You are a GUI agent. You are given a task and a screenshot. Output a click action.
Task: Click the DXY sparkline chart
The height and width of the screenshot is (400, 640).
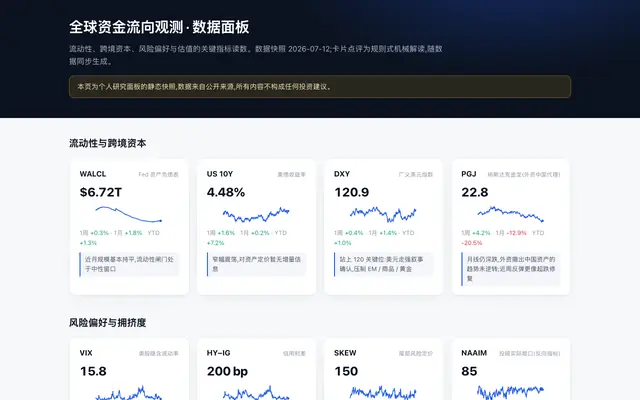point(383,214)
